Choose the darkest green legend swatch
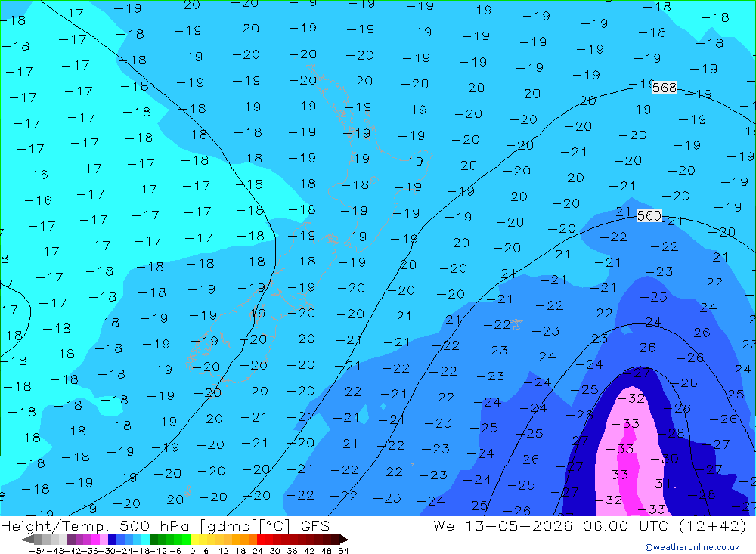756x554 pixels. pos(153,540)
